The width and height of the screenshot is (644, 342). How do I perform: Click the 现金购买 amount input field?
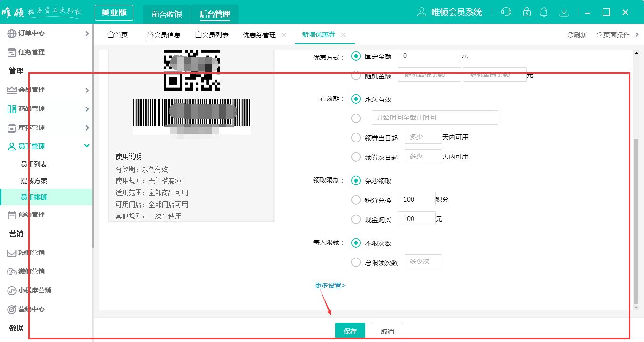[417, 219]
